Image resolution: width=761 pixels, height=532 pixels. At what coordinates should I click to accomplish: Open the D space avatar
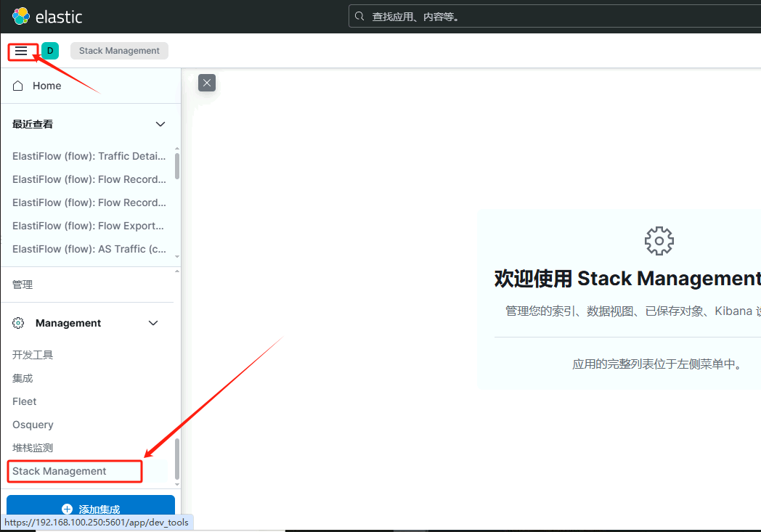50,51
